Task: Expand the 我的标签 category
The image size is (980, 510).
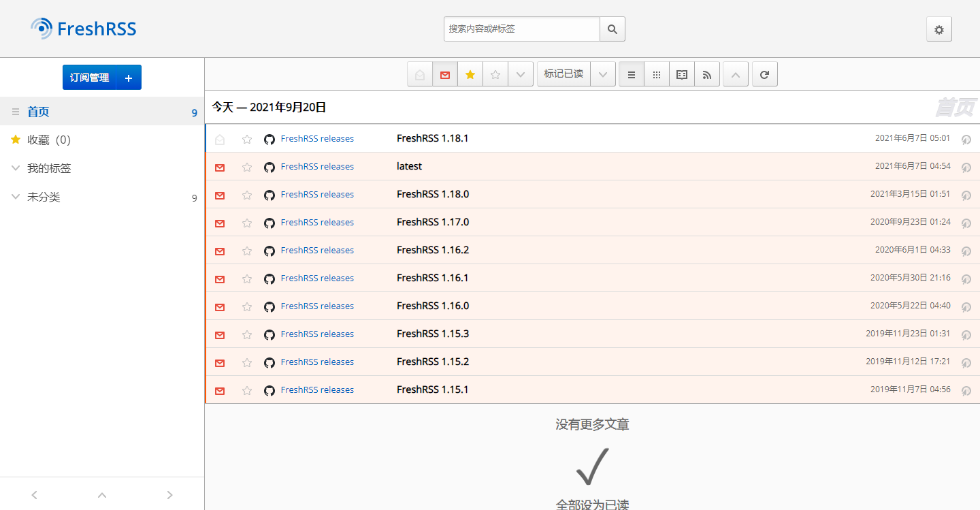Action: point(16,168)
